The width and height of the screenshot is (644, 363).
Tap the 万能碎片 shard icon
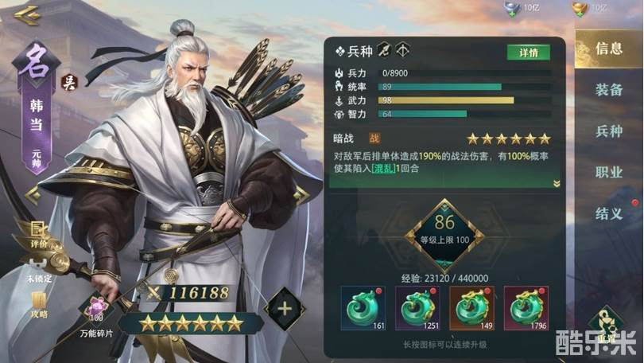tap(96, 312)
